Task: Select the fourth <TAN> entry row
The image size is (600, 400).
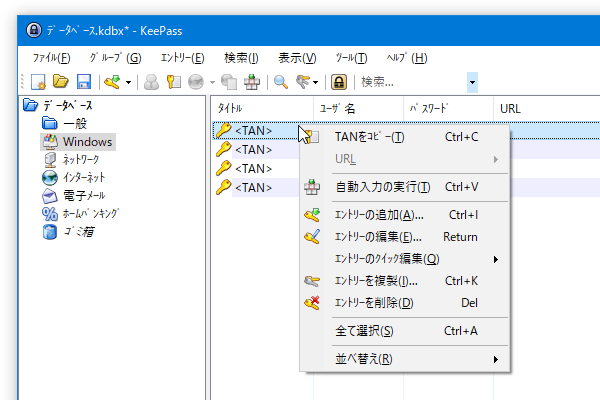Action: [253, 188]
